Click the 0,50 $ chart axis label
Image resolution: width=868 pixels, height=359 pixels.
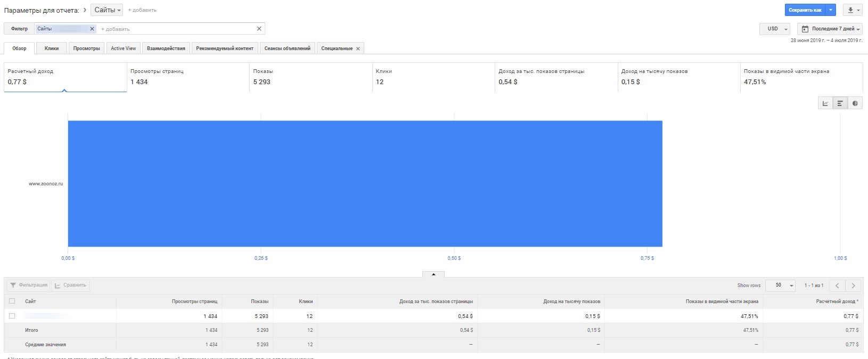coord(454,258)
